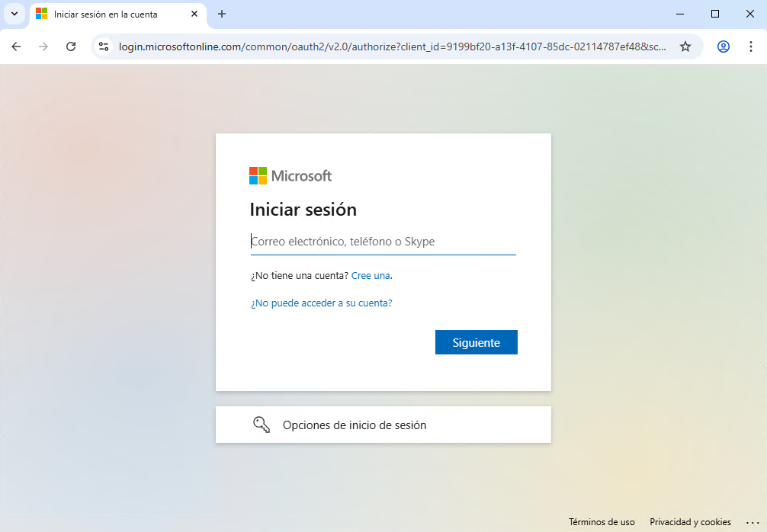Click the 'Cree una' link
This screenshot has height=532, width=767.
point(371,276)
